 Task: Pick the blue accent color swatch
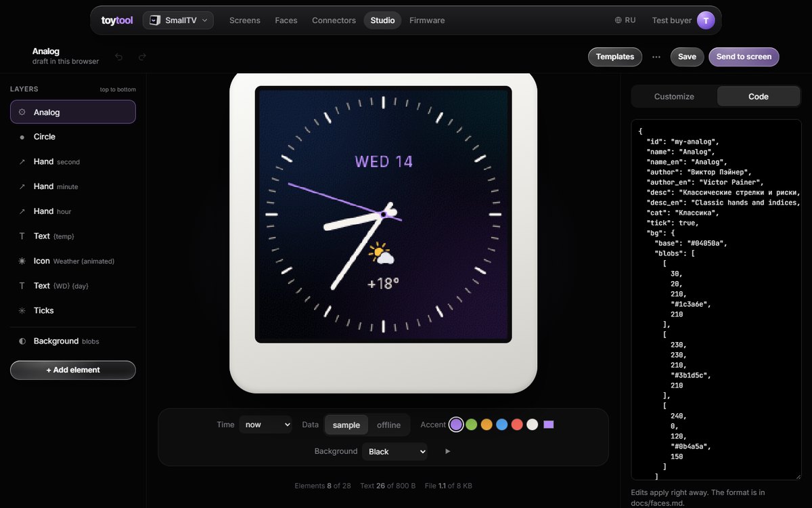pyautogui.click(x=502, y=425)
